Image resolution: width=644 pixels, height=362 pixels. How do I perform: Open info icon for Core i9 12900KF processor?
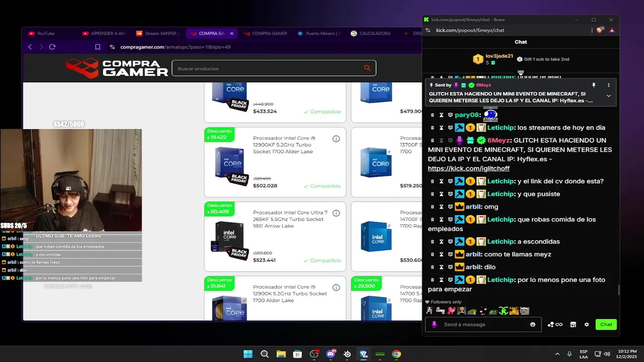[x=336, y=139]
